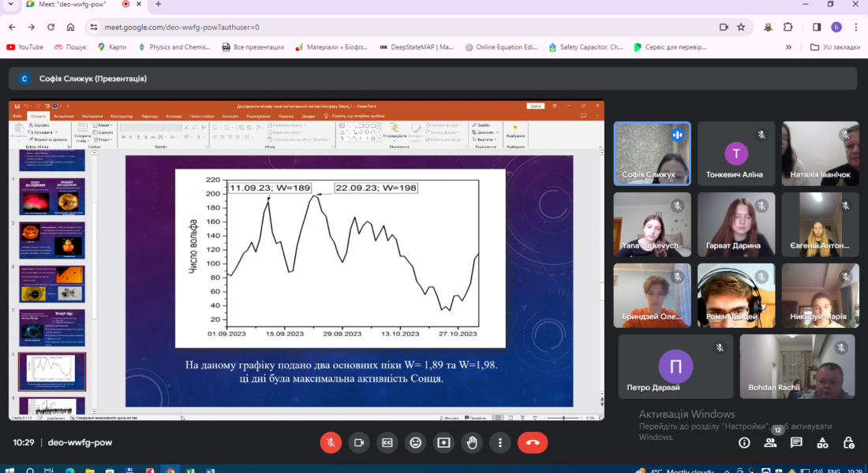Open the YouTube bookmark
The width and height of the screenshot is (868, 473).
coord(25,47)
